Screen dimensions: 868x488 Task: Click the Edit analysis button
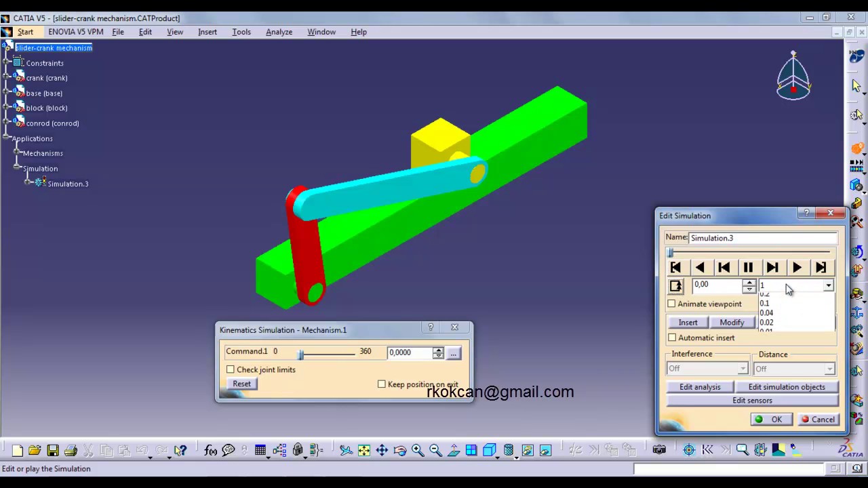pos(700,387)
